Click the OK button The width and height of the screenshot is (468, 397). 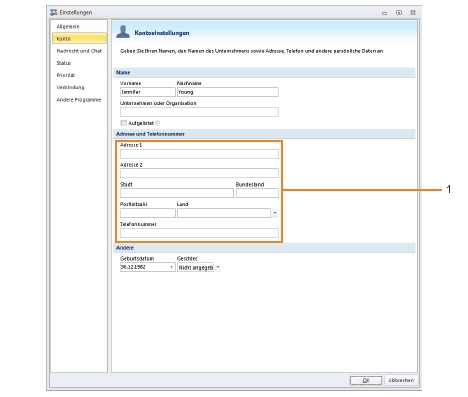point(366,380)
